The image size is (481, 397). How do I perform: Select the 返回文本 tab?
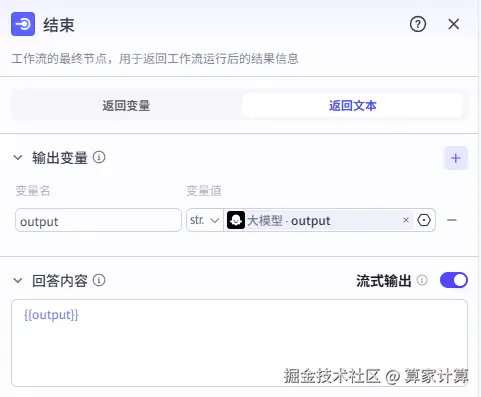tap(353, 106)
